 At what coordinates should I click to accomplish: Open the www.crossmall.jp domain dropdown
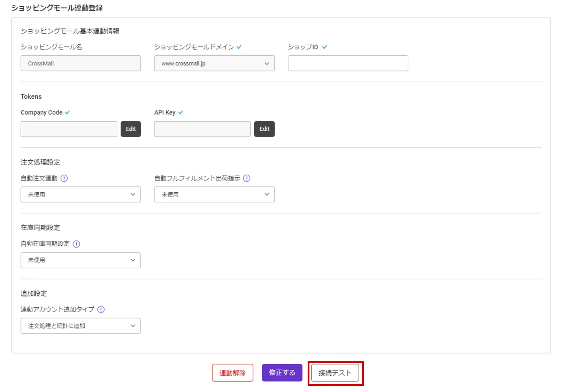pyautogui.click(x=214, y=63)
